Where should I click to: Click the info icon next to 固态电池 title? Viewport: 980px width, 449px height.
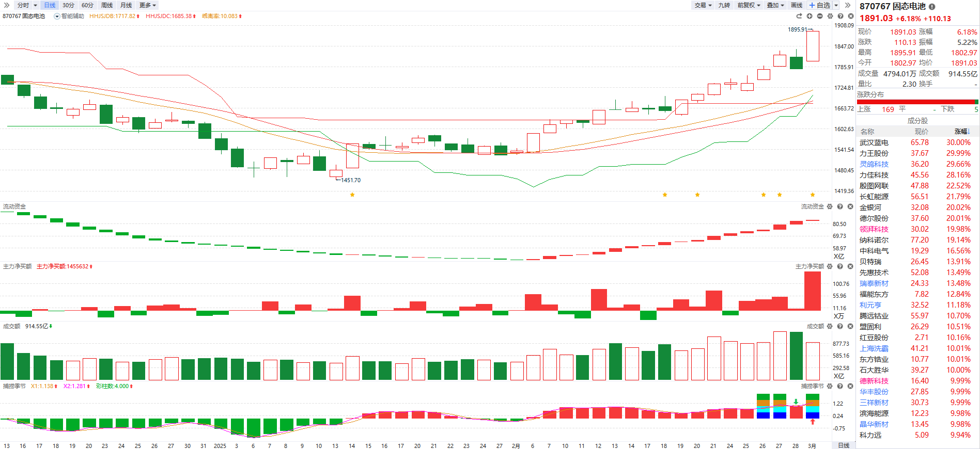[x=932, y=7]
